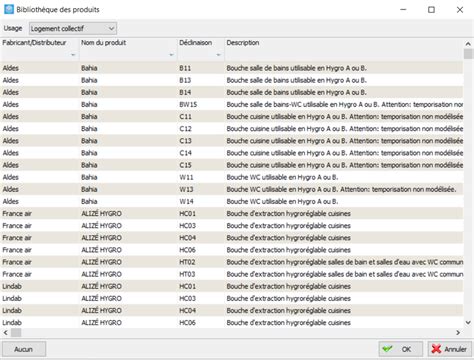This screenshot has width=474, height=360.
Task: Select the France air HC04 row
Action: 232,238
